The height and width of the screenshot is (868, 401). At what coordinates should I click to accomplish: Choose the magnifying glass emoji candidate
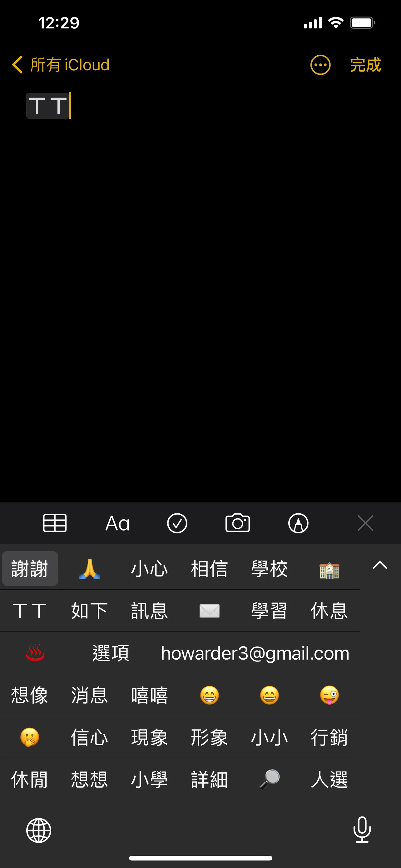(270, 779)
